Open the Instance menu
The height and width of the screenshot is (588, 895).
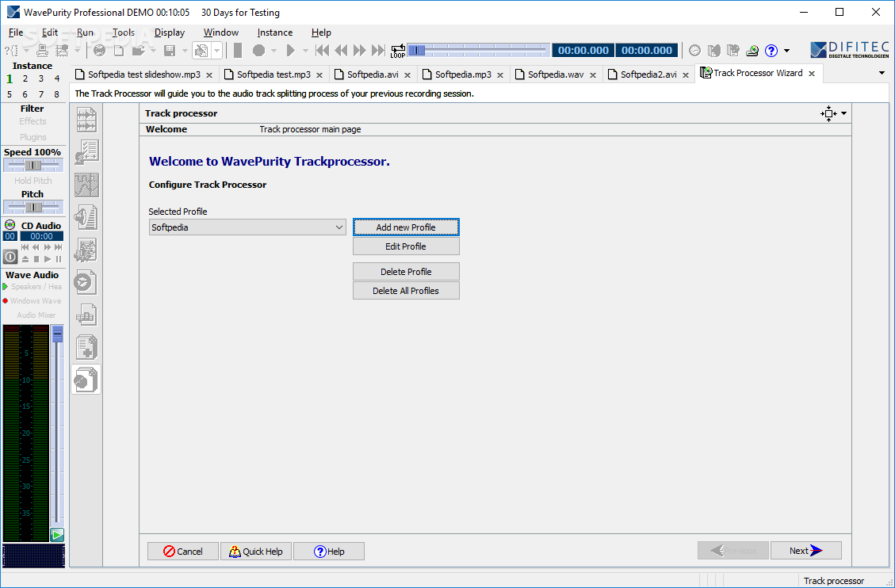click(274, 32)
